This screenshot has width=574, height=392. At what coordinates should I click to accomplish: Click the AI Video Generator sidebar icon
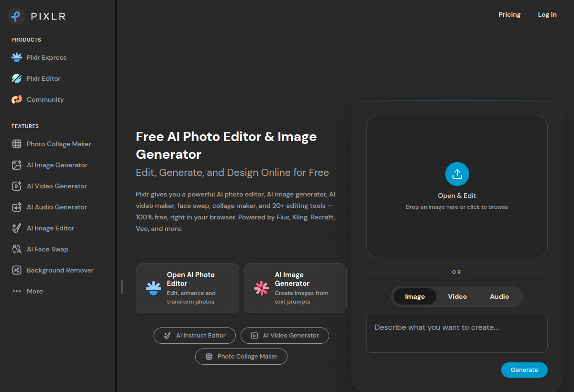tap(17, 186)
